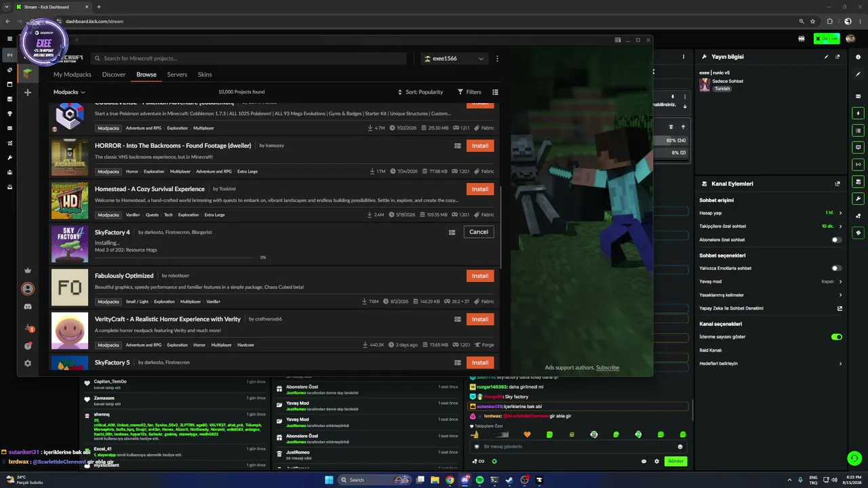Open chat settings gear below message box
Image resolution: width=868 pixels, height=488 pixels.
(x=656, y=462)
